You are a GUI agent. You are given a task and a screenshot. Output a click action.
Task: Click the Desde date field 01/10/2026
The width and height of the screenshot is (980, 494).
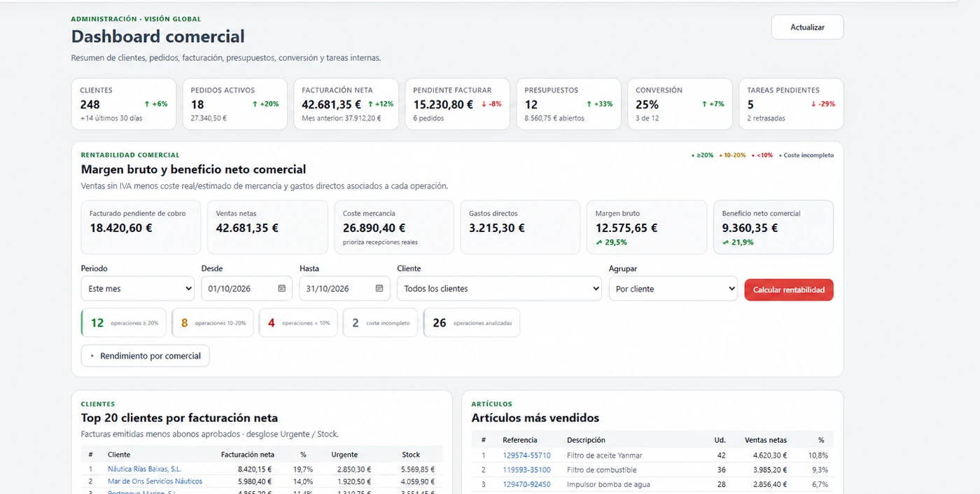click(x=246, y=289)
